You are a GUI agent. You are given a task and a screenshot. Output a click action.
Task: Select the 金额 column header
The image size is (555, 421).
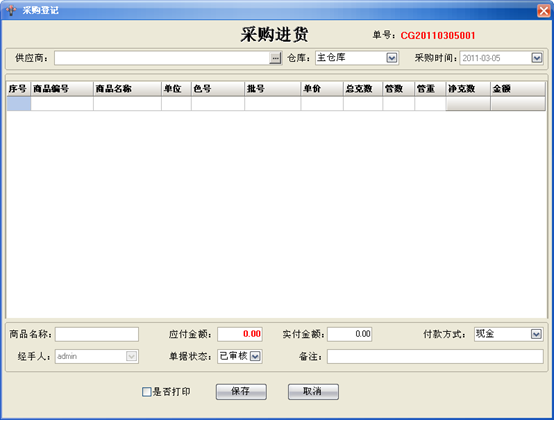tap(518, 89)
